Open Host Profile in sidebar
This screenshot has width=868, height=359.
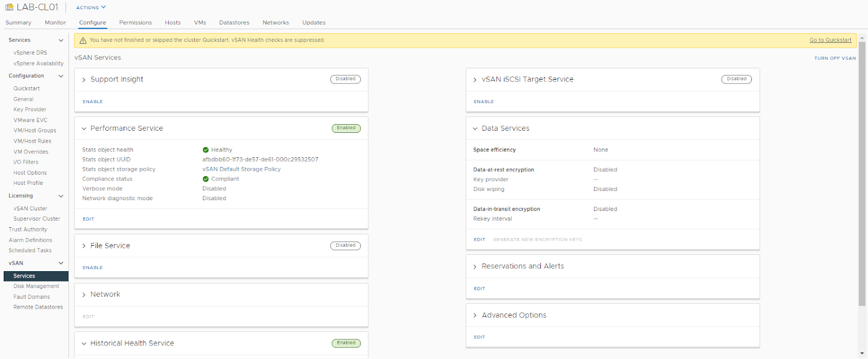28,183
